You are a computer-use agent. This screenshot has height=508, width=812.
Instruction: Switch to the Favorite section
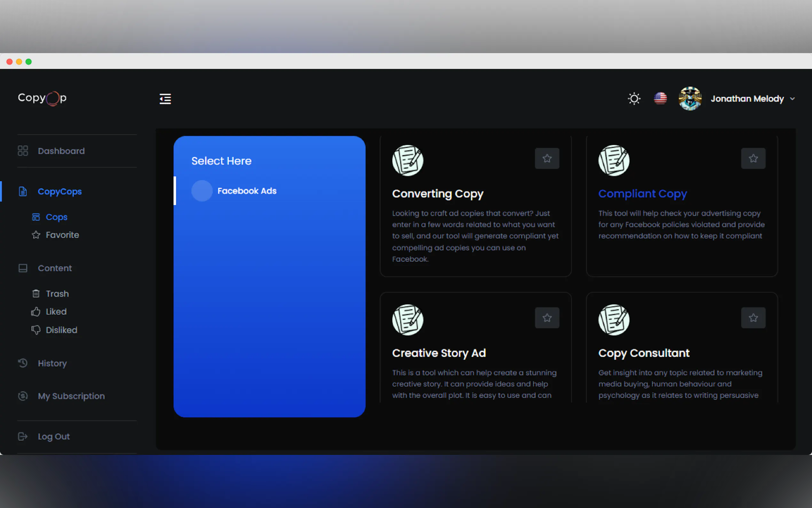[x=62, y=234]
